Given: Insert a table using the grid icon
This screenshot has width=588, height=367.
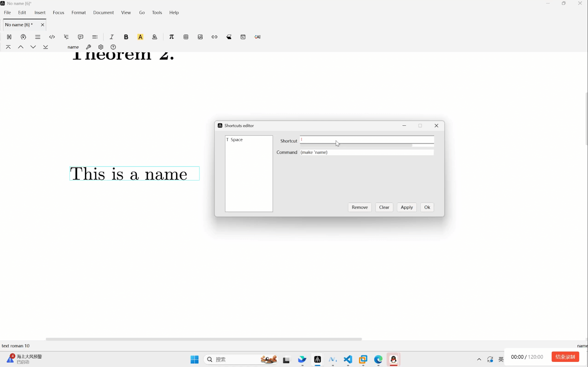Looking at the screenshot, I should click(x=186, y=37).
